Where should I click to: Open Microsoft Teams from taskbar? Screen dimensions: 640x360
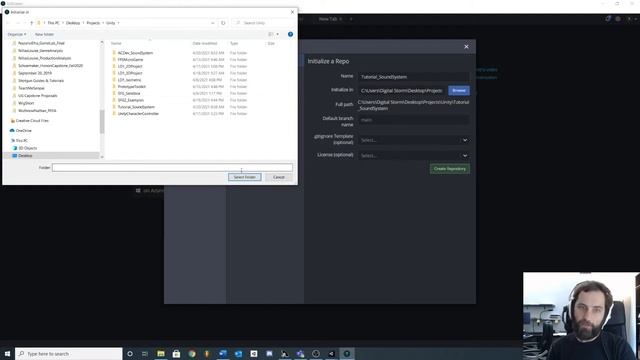point(300,353)
